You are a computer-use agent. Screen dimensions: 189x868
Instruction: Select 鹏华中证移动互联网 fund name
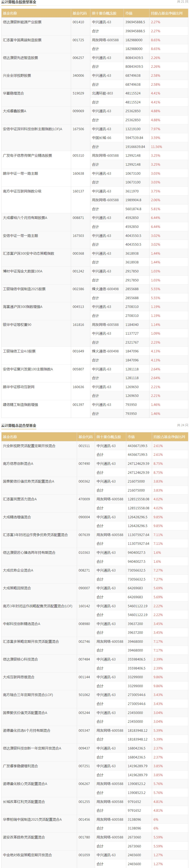[x=19, y=387]
